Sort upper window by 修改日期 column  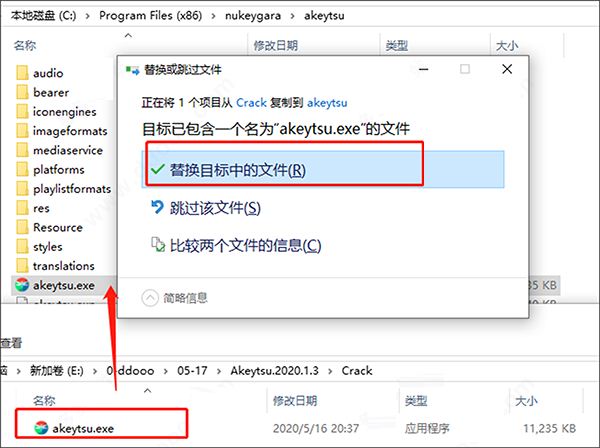click(276, 46)
